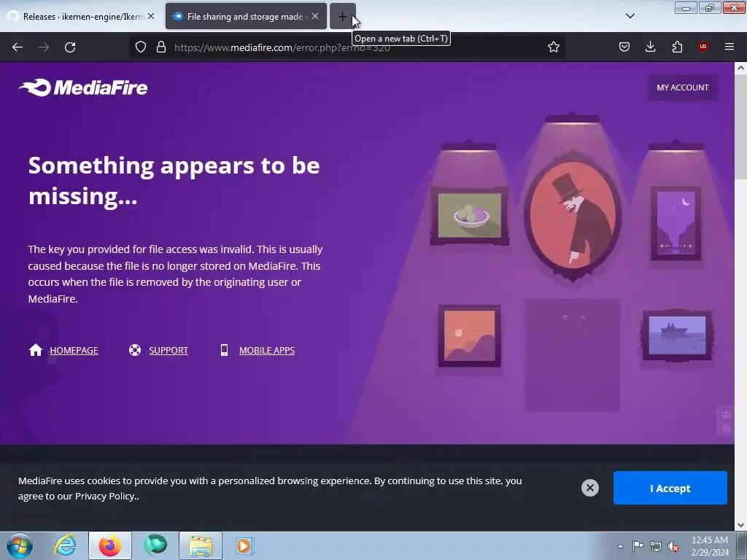Switch to the Releases ikemen-engine tab

(82, 17)
